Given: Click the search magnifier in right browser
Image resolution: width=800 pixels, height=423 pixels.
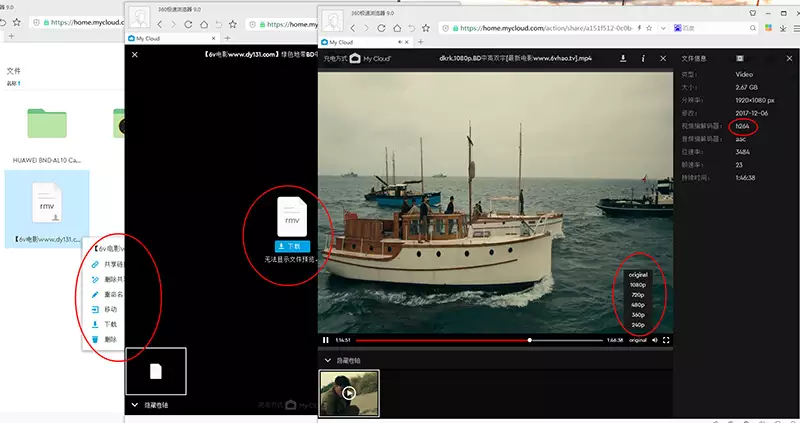Looking at the screenshot, I should tap(753, 28).
